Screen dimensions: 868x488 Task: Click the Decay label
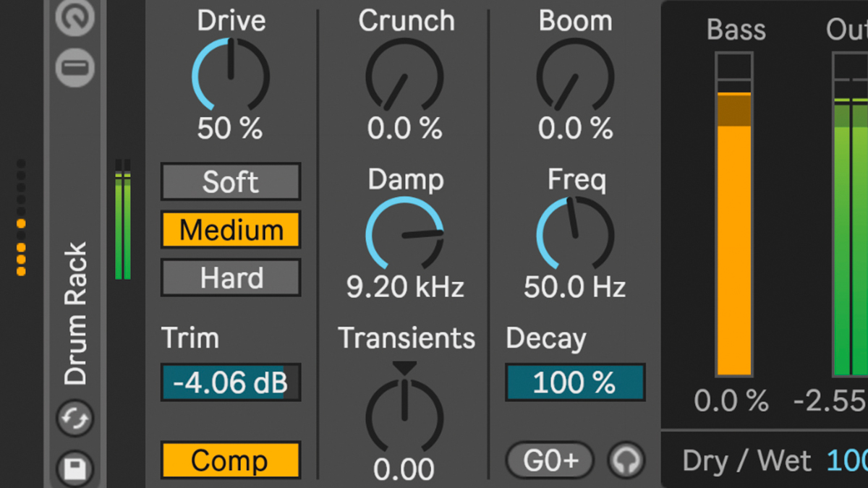(x=546, y=338)
